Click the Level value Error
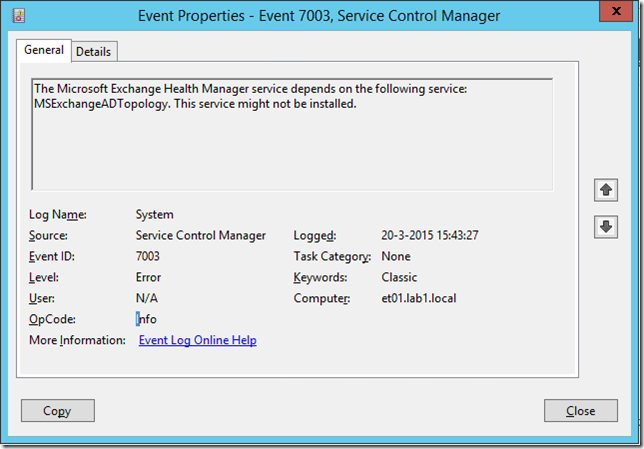Viewport: 644px width, 449px height. tap(148, 277)
